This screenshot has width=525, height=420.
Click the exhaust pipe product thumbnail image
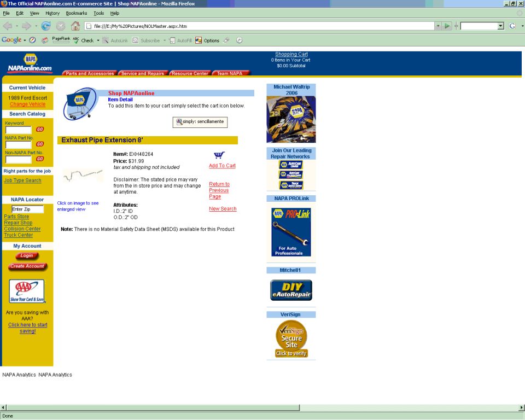click(x=83, y=175)
